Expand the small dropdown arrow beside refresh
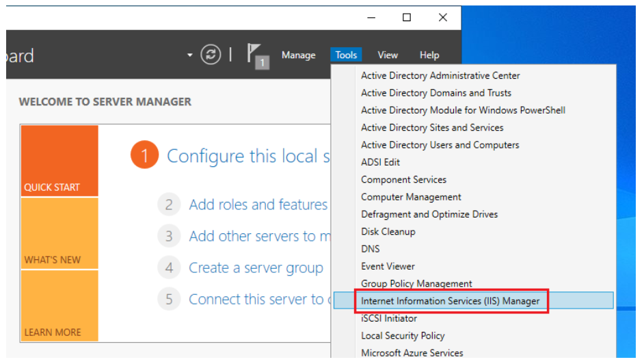 point(190,55)
